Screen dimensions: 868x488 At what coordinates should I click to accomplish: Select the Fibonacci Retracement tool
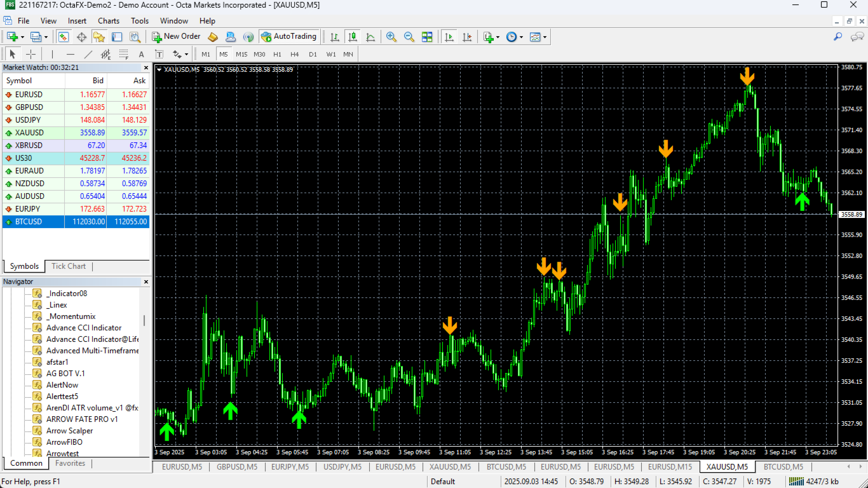pos(123,54)
